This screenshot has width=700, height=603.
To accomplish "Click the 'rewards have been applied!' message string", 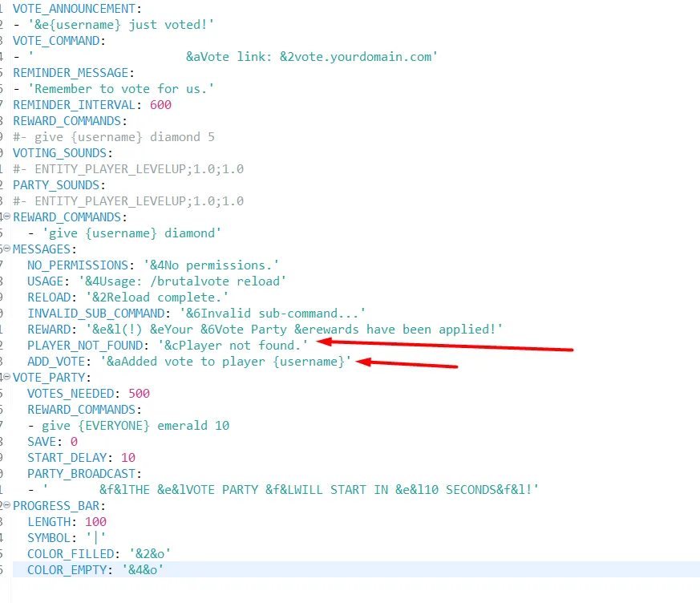I will tap(294, 330).
